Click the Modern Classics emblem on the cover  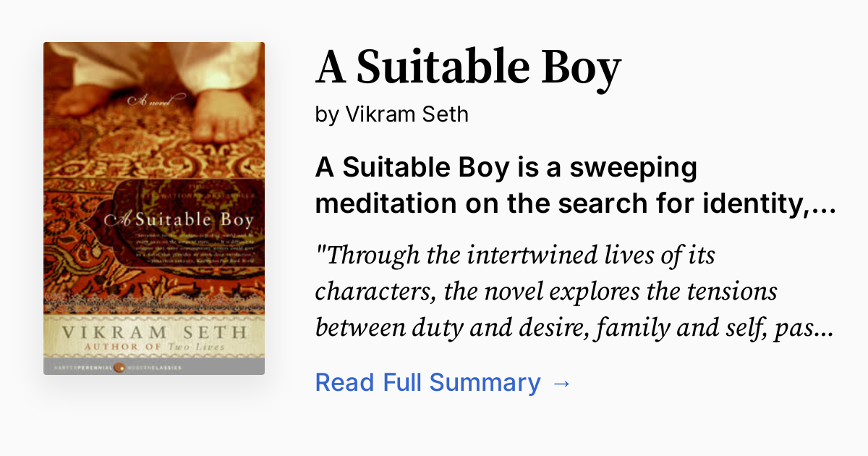pyautogui.click(x=153, y=367)
